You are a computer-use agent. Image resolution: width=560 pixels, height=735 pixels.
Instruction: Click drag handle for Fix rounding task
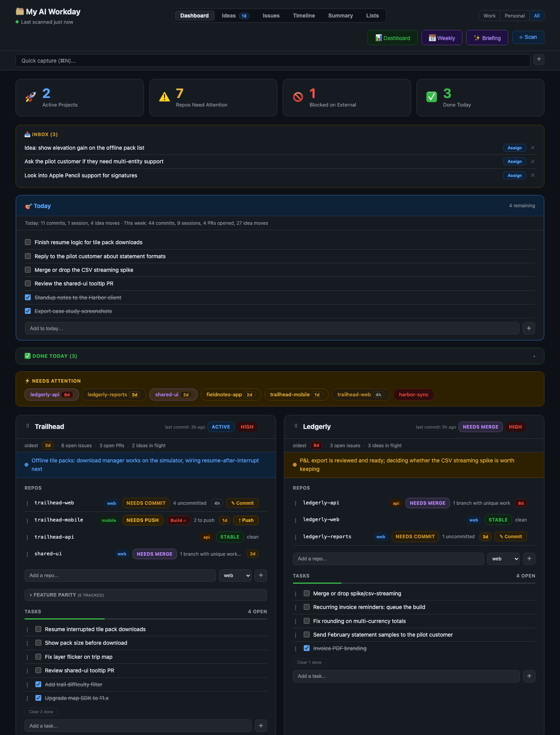click(296, 621)
